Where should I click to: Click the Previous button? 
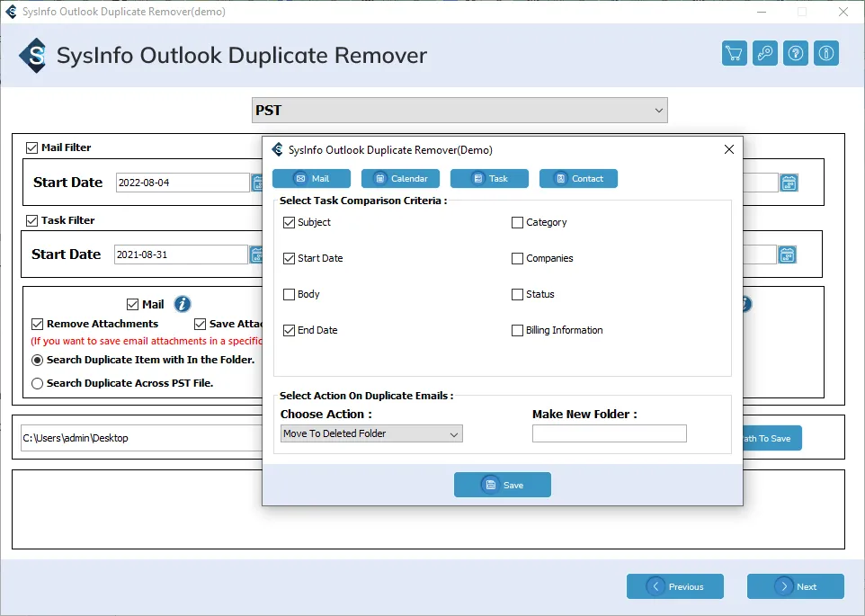coord(674,586)
